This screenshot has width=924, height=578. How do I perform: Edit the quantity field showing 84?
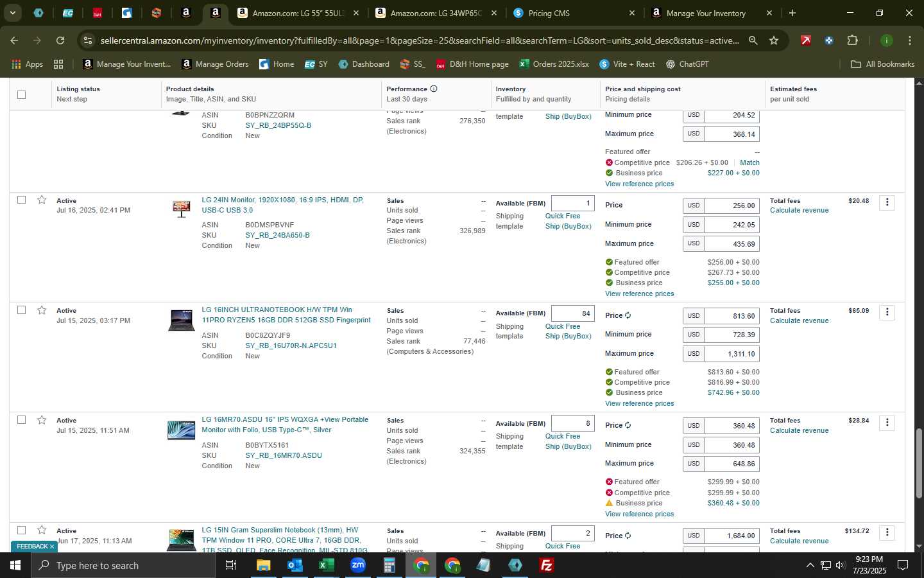[x=572, y=313]
